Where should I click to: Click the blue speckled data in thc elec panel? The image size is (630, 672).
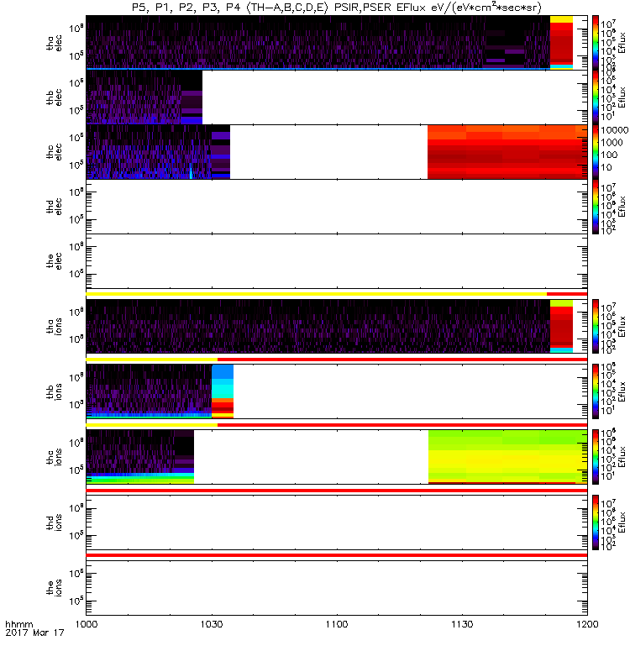pyautogui.click(x=149, y=152)
